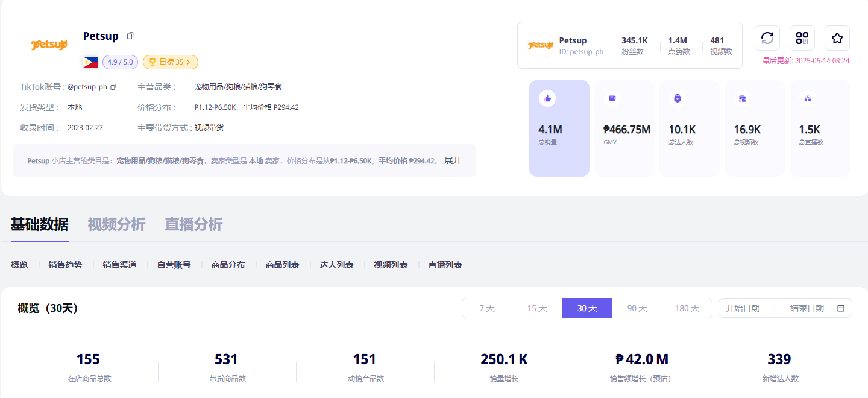Click the icon on 总视频数 card

(x=742, y=98)
